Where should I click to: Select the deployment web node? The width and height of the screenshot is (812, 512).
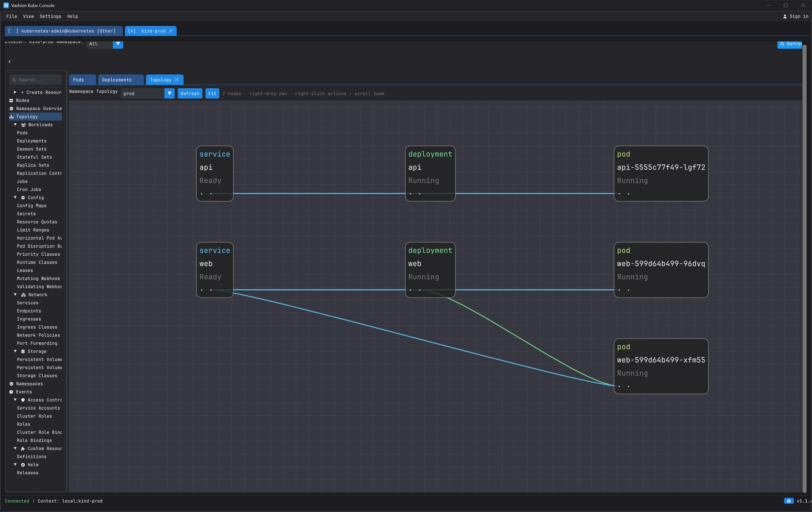[430, 270]
